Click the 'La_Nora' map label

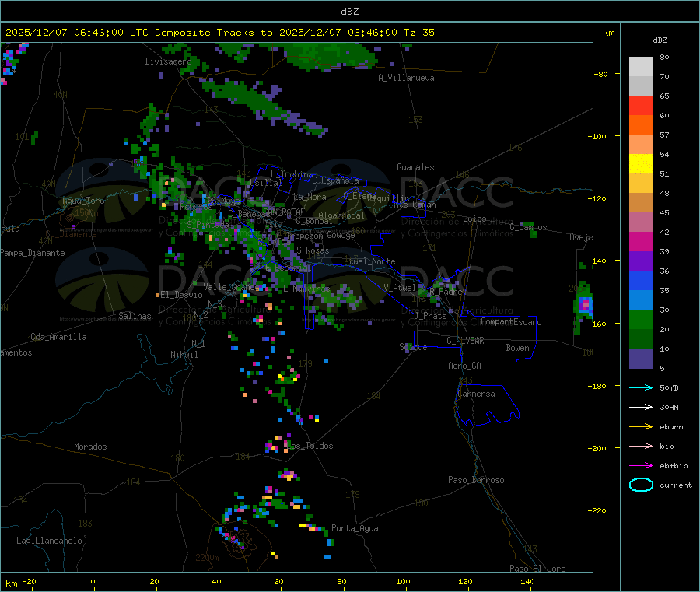tap(310, 197)
